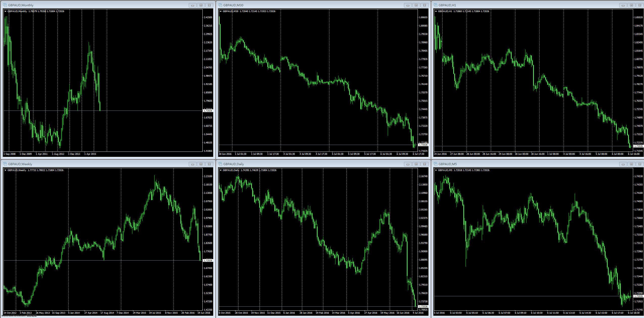
Task: Click the 1.72026 price tag in Weekly chart
Action: 208,261
